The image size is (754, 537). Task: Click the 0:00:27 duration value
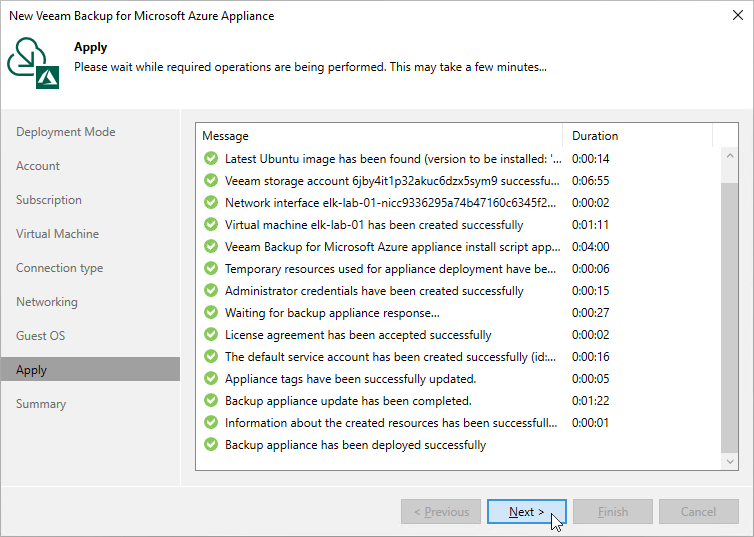point(591,312)
